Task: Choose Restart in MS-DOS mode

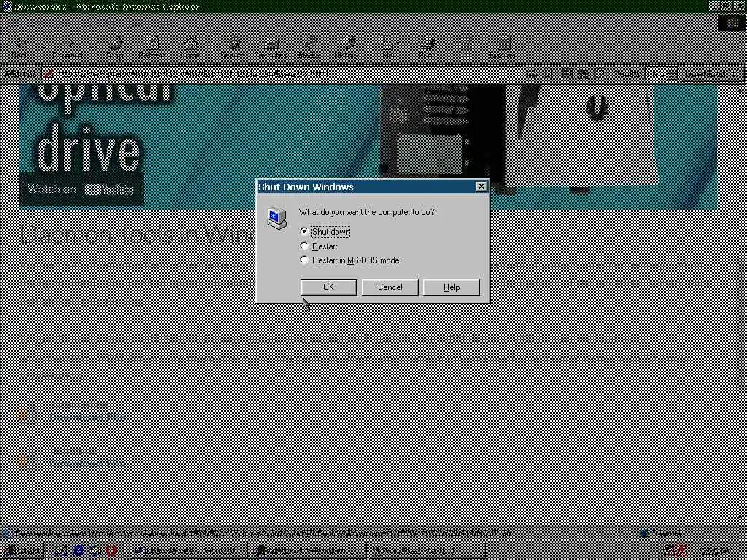Action: tap(349, 260)
